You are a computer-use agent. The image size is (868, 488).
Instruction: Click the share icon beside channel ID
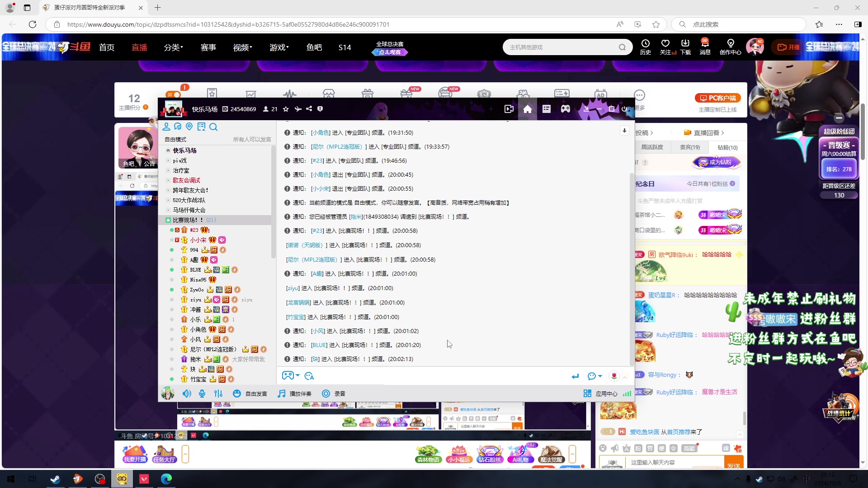pyautogui.click(x=309, y=109)
